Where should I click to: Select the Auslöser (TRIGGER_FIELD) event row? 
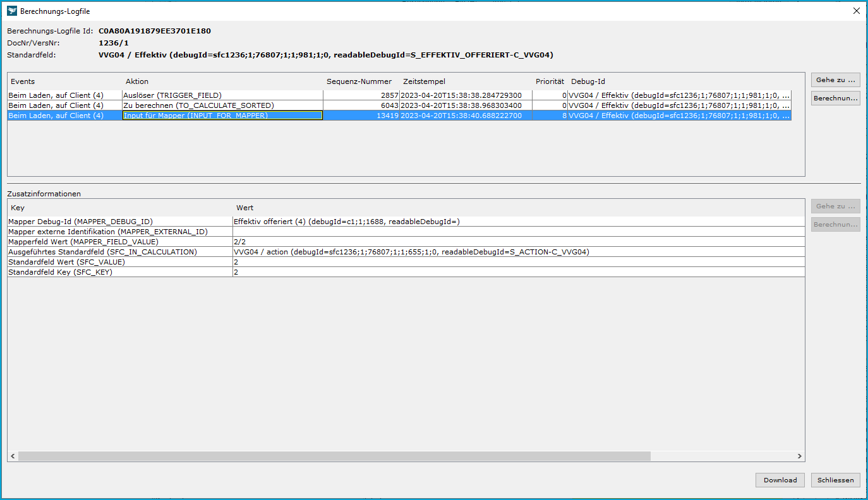pos(172,95)
